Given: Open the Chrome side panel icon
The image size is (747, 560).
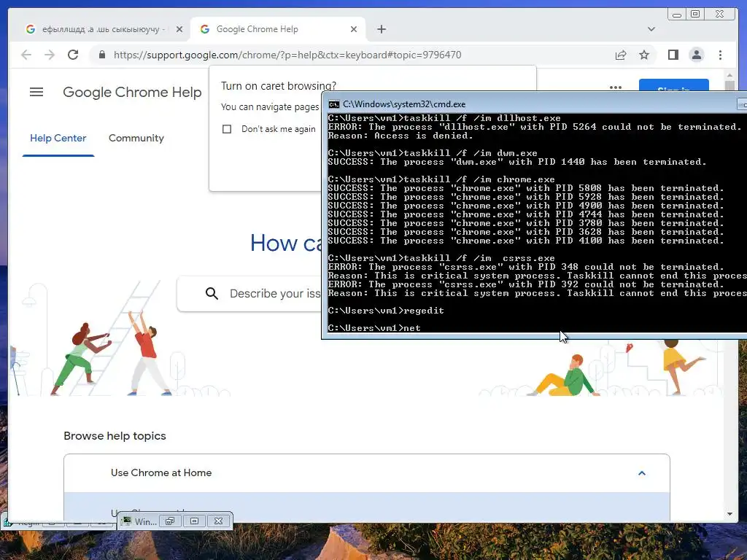Looking at the screenshot, I should [x=673, y=55].
